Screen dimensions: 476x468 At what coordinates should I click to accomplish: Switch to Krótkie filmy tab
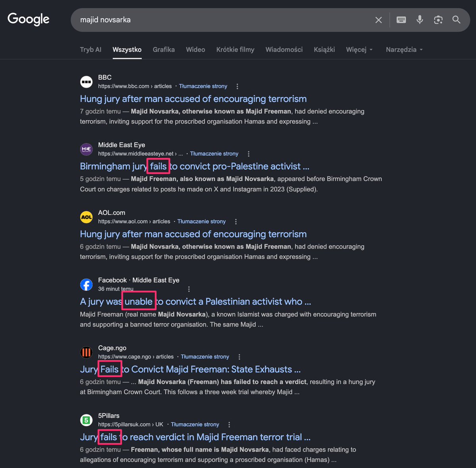[235, 50]
